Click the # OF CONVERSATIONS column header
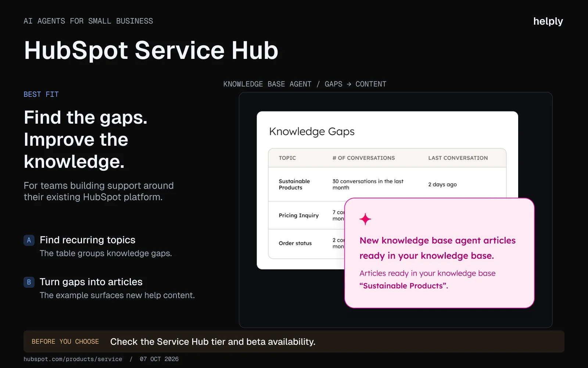Image resolution: width=588 pixels, height=368 pixels. pos(364,158)
